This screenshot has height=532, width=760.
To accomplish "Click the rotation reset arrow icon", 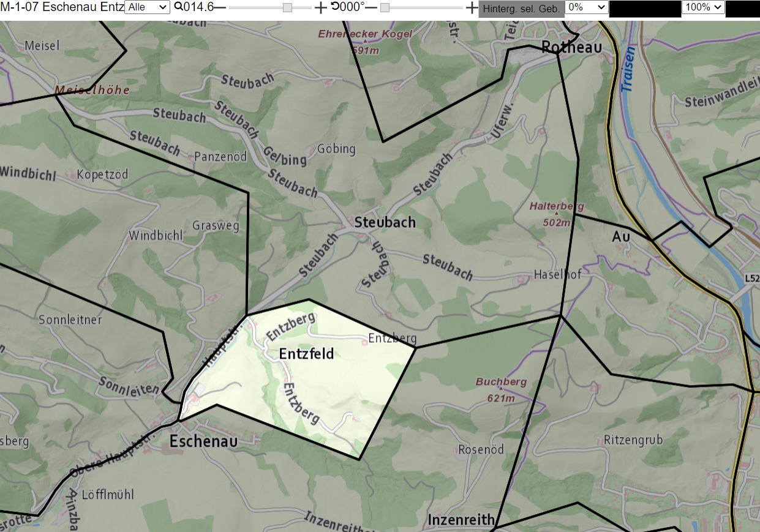I will point(335,7).
